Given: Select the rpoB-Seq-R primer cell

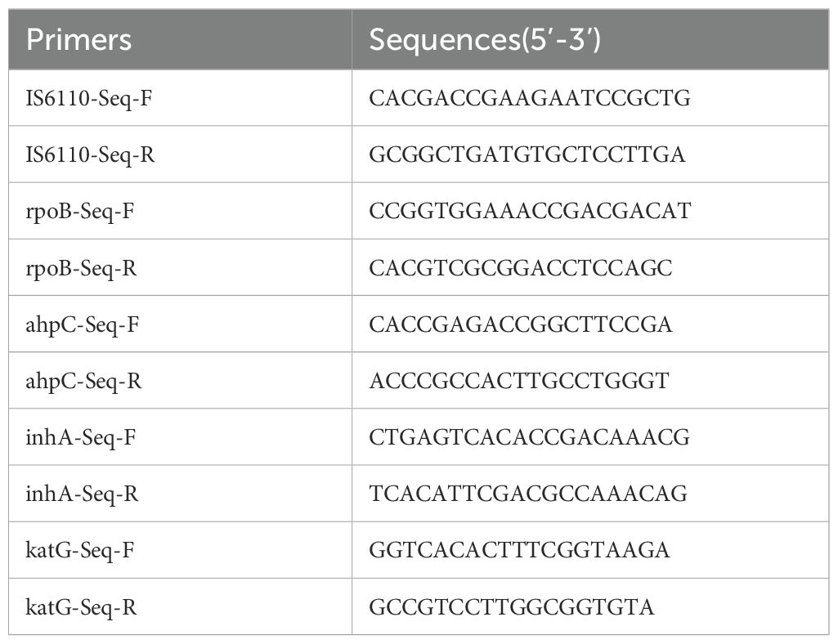Looking at the screenshot, I should click(180, 268).
